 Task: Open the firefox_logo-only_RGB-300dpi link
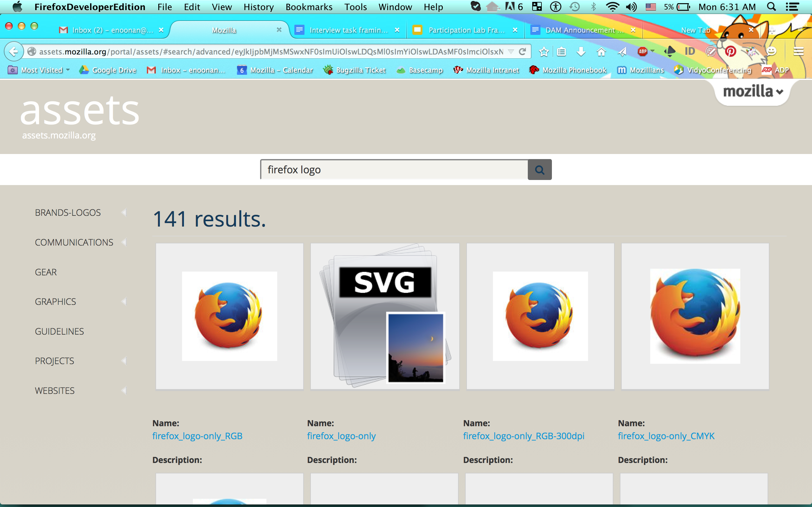[x=523, y=436]
